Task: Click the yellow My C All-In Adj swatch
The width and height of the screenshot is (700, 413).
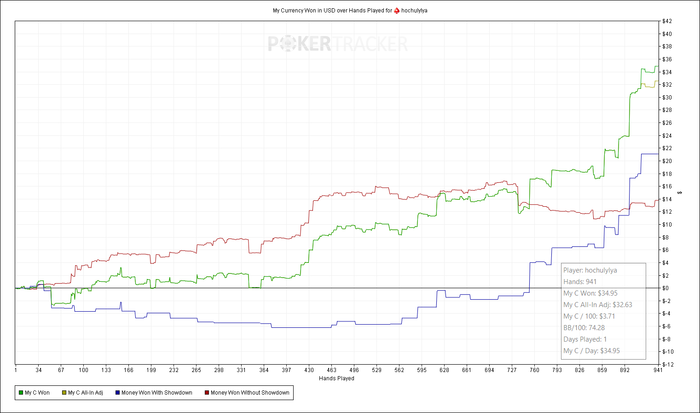Action: pyautogui.click(x=64, y=393)
